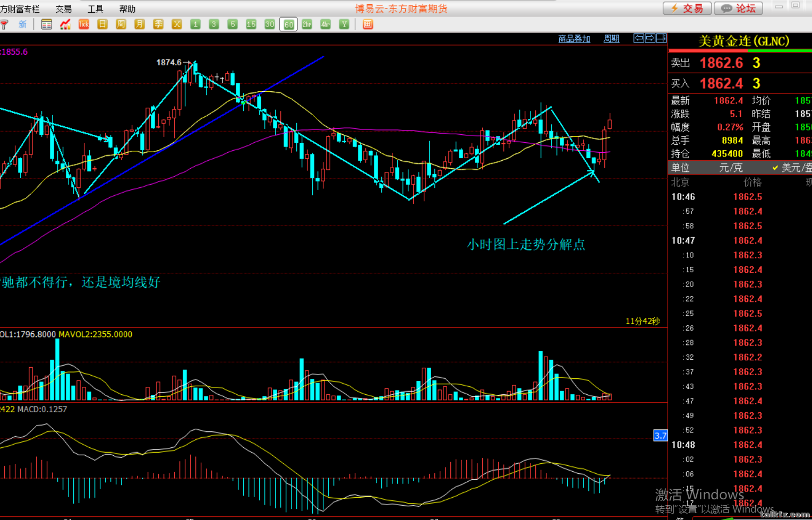Click the 交易 lightning button
The width and height of the screenshot is (812, 520).
point(687,8)
